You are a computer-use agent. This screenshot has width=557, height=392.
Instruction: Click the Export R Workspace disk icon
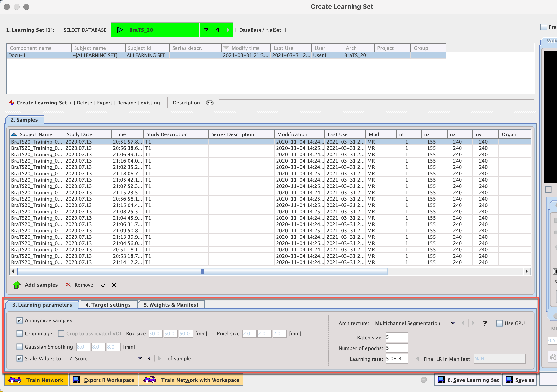tap(76, 380)
